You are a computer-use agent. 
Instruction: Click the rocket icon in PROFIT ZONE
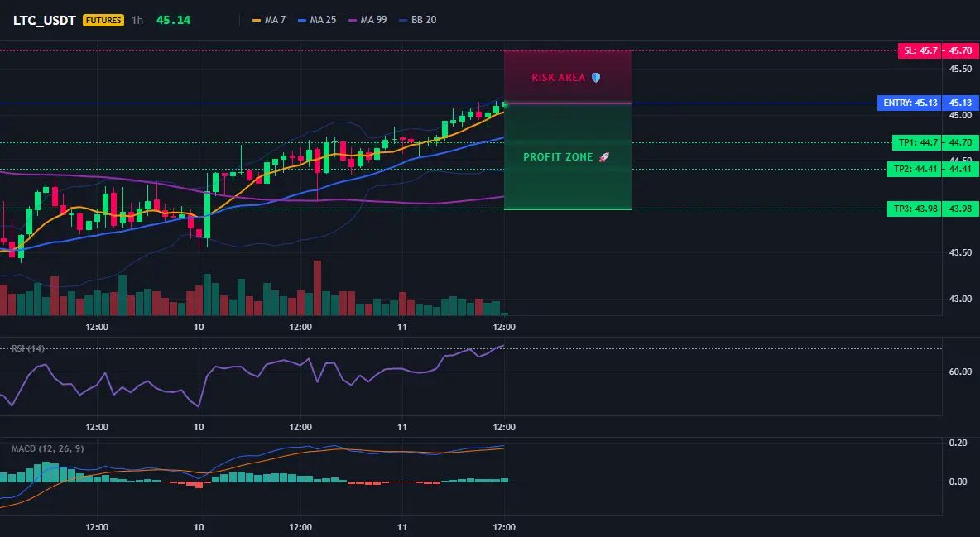tap(603, 157)
